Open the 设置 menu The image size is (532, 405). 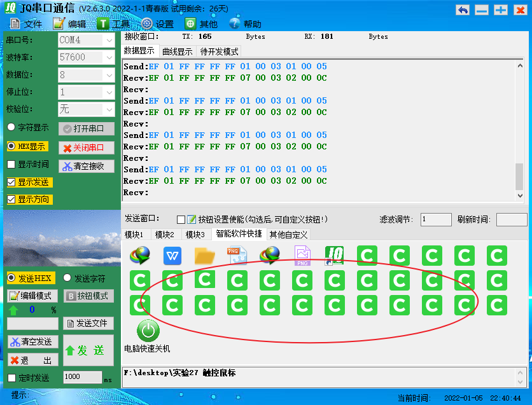coord(157,24)
